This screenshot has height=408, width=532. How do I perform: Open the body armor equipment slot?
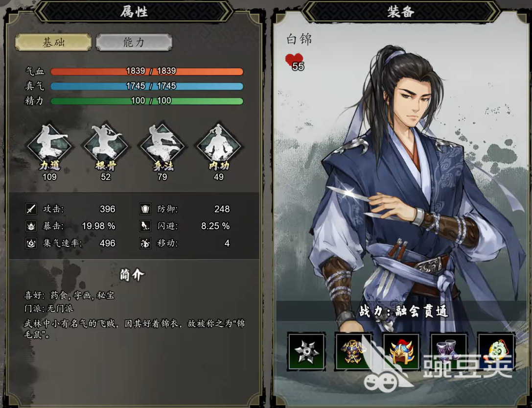click(x=354, y=351)
